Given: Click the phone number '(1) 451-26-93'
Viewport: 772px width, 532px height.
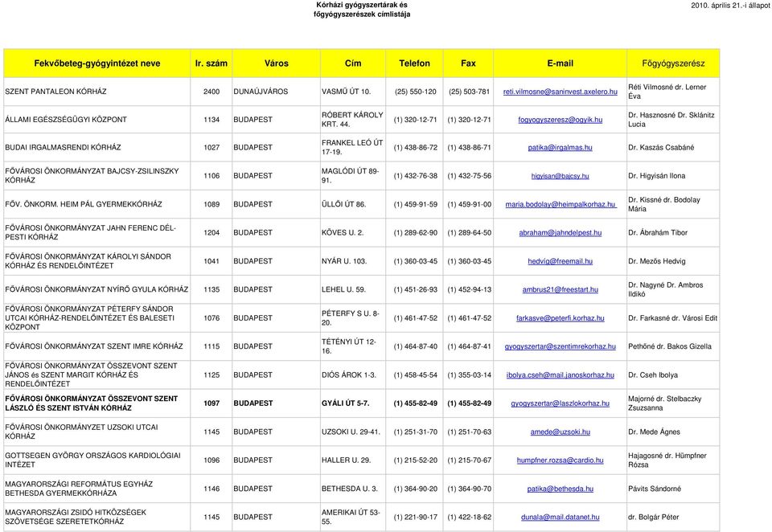Looking at the screenshot, I should tap(415, 289).
